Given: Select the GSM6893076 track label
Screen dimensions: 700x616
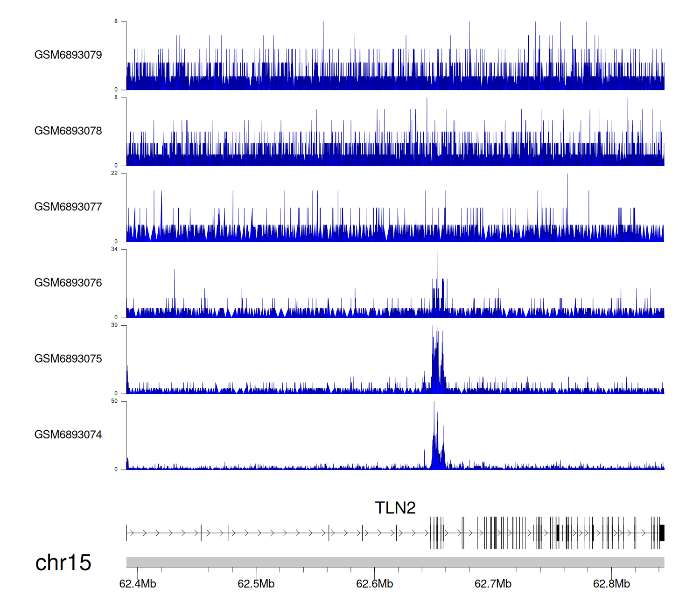Looking at the screenshot, I should 68,283.
